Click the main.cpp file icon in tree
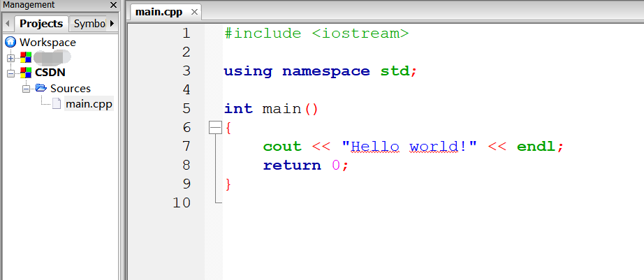 [x=57, y=104]
